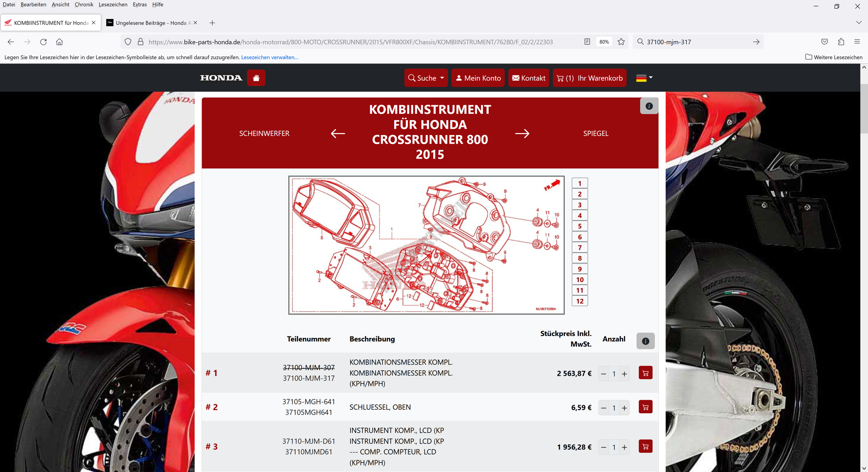Add SCHLUESSEL, OBEN to cart
Viewport: 868px width, 472px height.
pyautogui.click(x=645, y=407)
